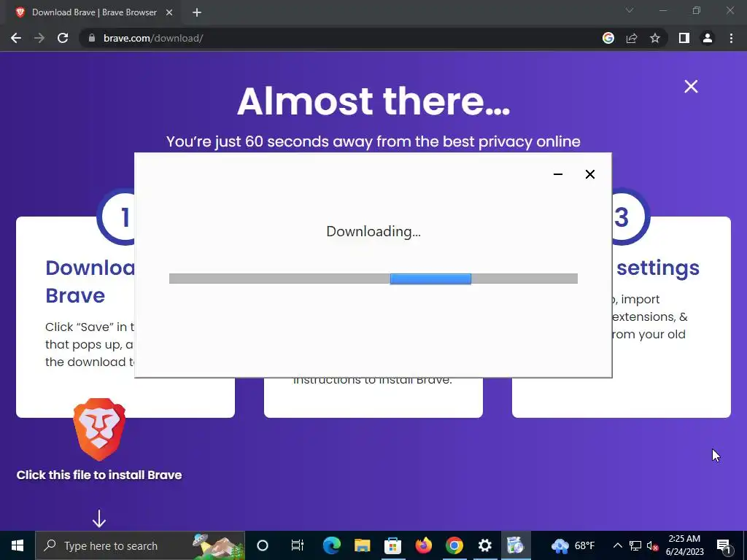Screen dimensions: 747x560
Task: Open the Chrome profile menu
Action: (708, 38)
